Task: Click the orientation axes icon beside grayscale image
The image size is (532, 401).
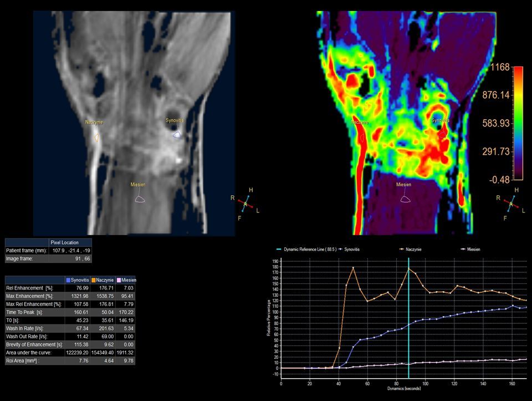Action: coord(244,204)
